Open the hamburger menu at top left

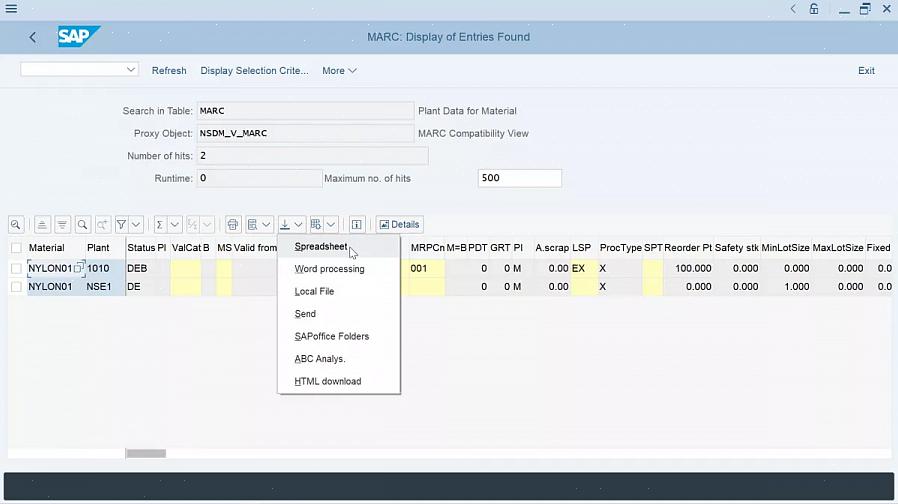tap(11, 9)
